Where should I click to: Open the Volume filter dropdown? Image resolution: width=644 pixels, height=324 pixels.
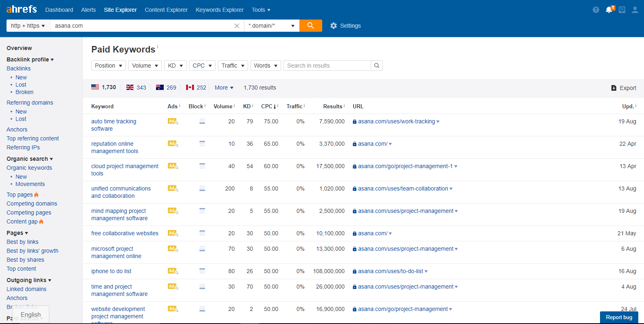click(x=145, y=66)
